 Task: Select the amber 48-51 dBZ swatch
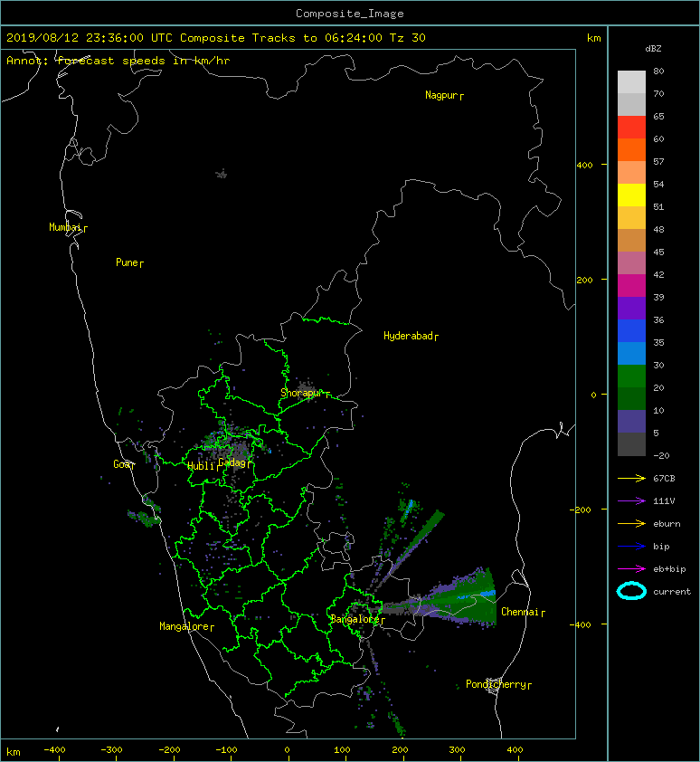point(631,218)
